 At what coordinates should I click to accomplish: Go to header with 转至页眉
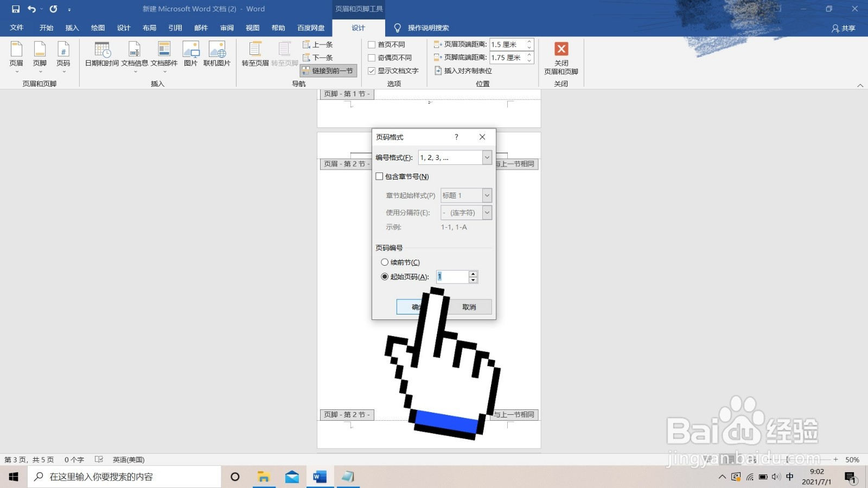click(255, 54)
